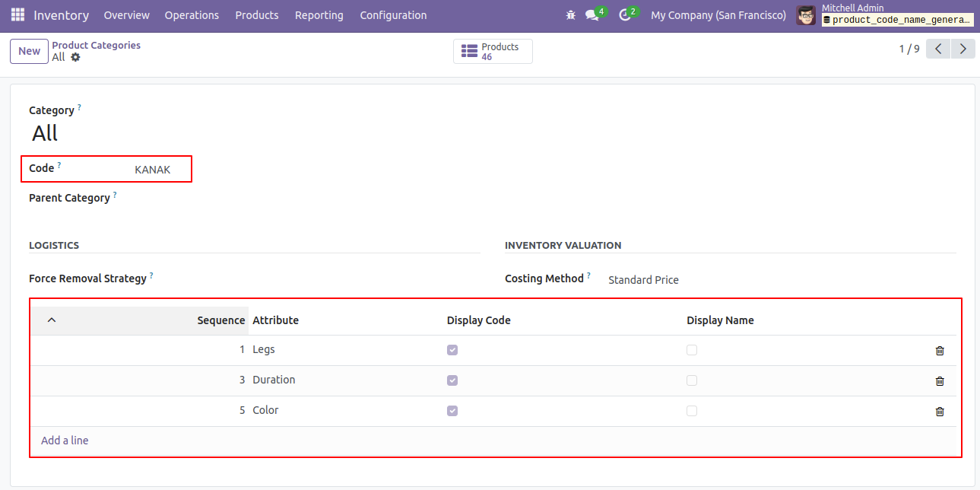
Task: Toggle Display Code for Legs
Action: [x=452, y=350]
